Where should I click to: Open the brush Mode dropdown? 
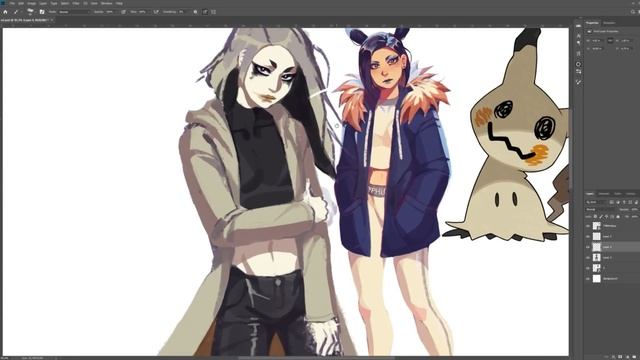coord(74,12)
